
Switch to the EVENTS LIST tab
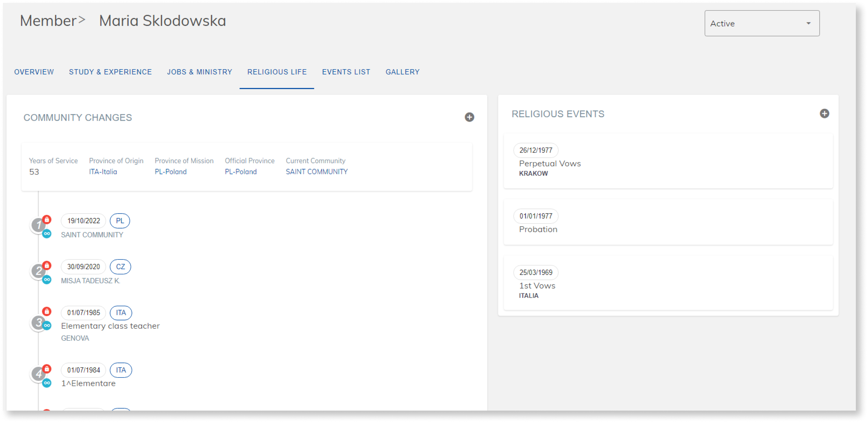pos(346,72)
